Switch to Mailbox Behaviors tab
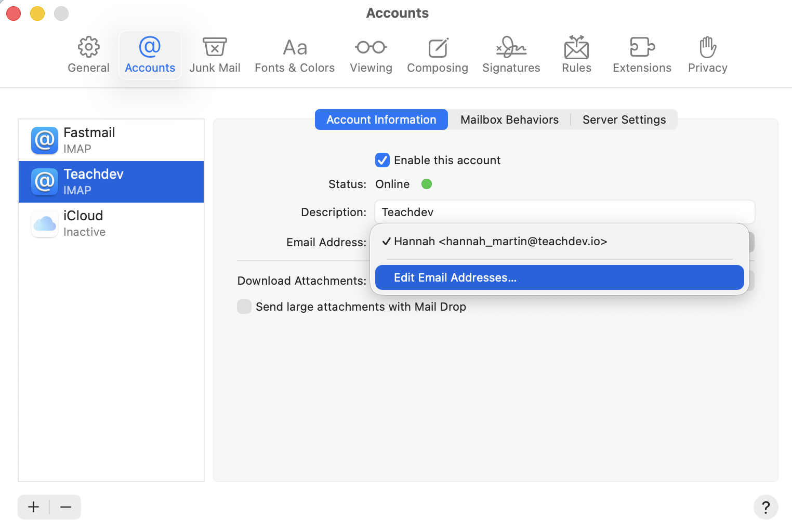Viewport: 792px width, 532px height. pyautogui.click(x=509, y=119)
